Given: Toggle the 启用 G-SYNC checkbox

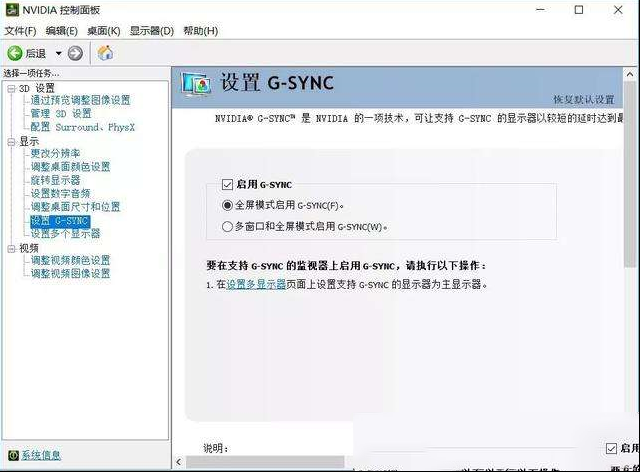Looking at the screenshot, I should pos(227,185).
